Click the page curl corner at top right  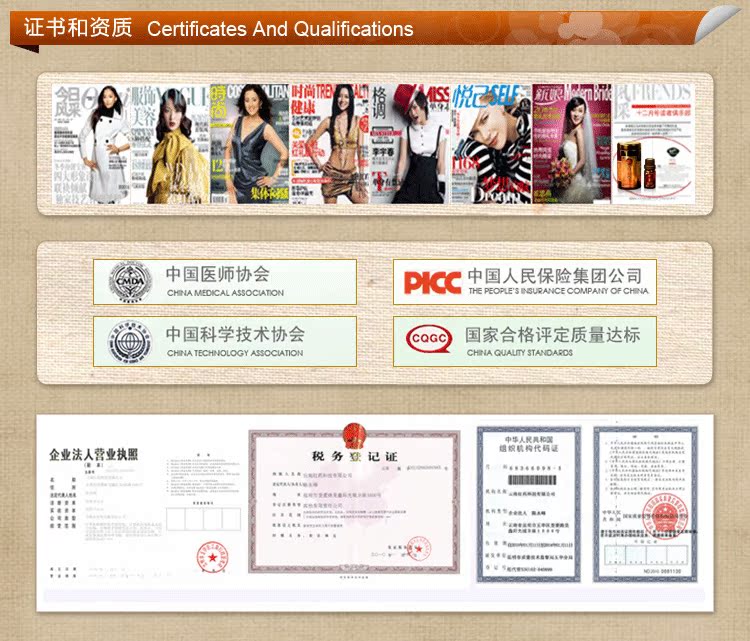point(723,21)
